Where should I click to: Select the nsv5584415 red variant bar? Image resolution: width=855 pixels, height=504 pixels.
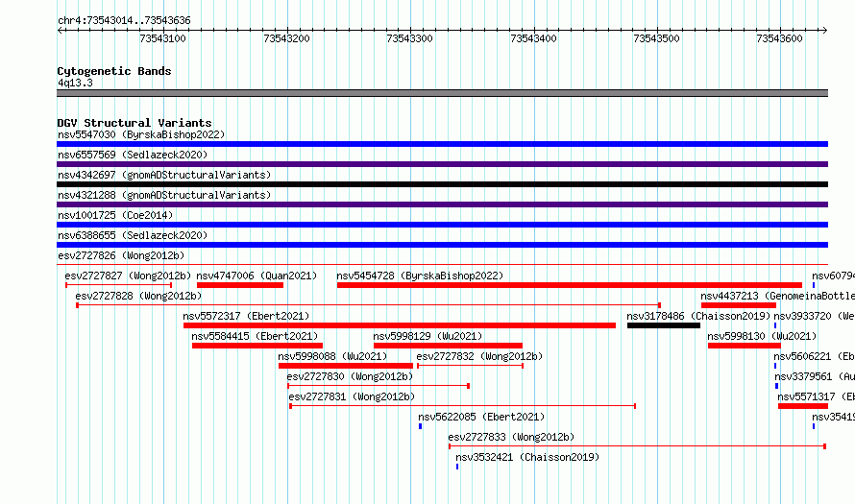(257, 346)
